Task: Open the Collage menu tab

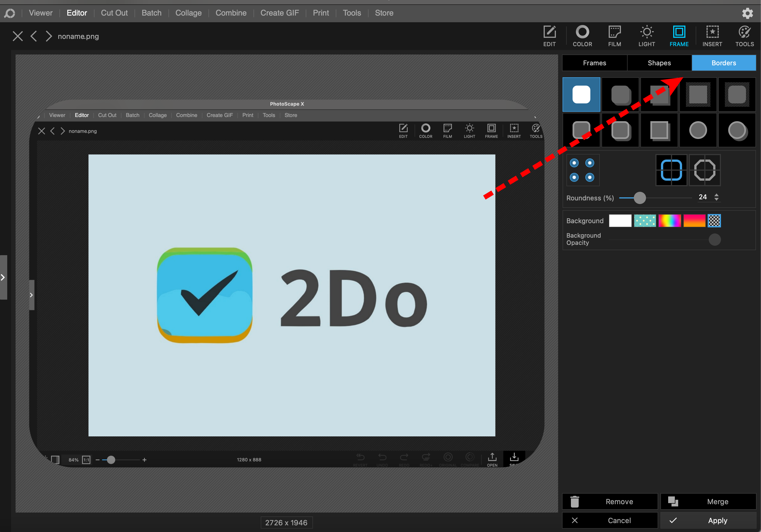Action: tap(188, 13)
